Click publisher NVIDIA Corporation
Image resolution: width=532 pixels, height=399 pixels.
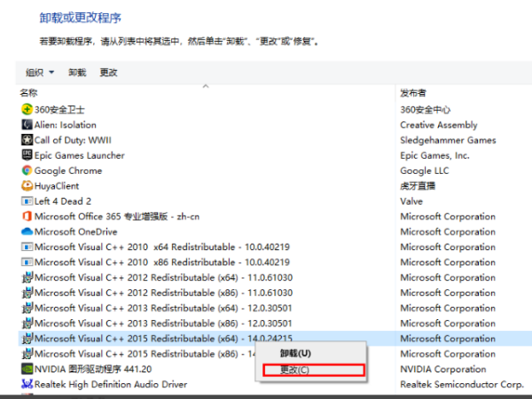443,369
